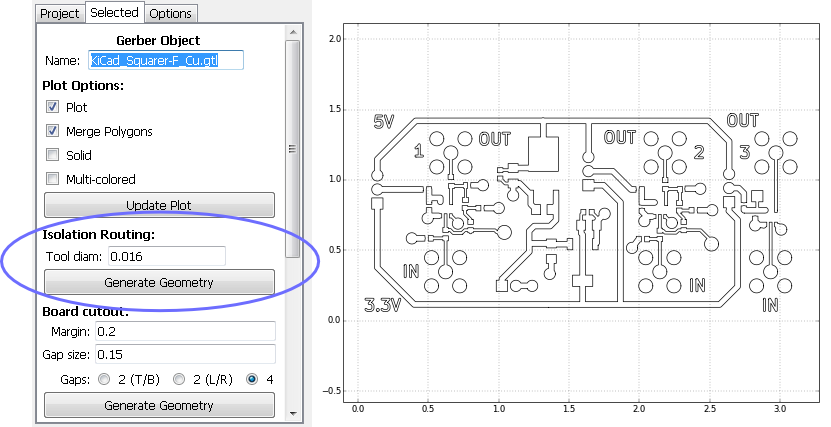Generate Geometry for Board cutout
Screen dimensions: 831x427
pos(159,405)
